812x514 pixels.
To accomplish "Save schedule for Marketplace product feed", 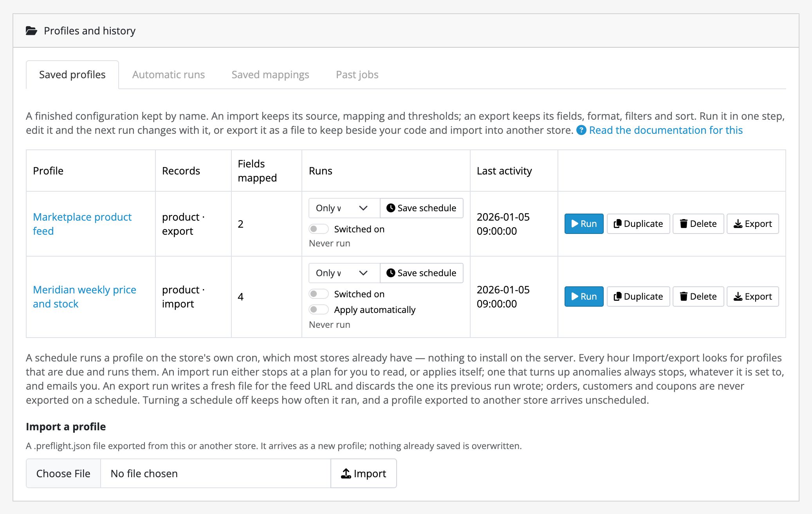I will 421,208.
